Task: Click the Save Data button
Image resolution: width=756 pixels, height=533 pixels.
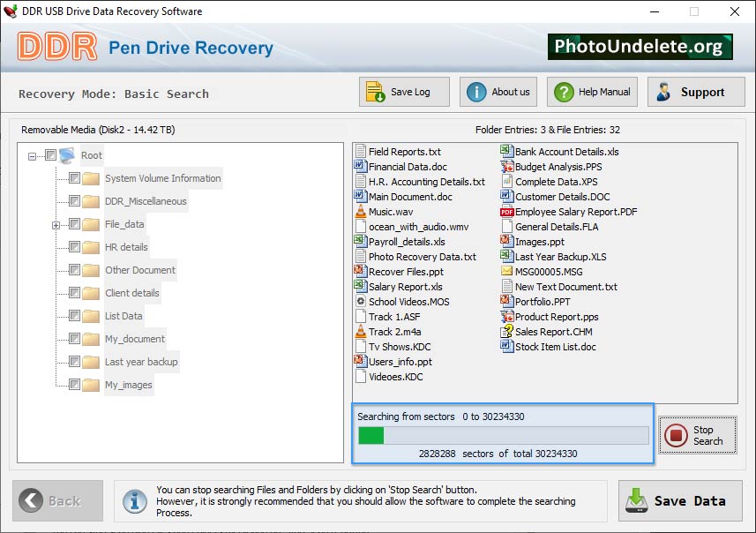Action: pos(680,500)
